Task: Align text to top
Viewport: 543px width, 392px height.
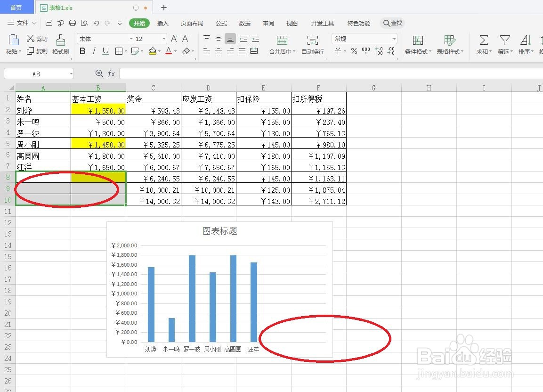Action: click(207, 39)
